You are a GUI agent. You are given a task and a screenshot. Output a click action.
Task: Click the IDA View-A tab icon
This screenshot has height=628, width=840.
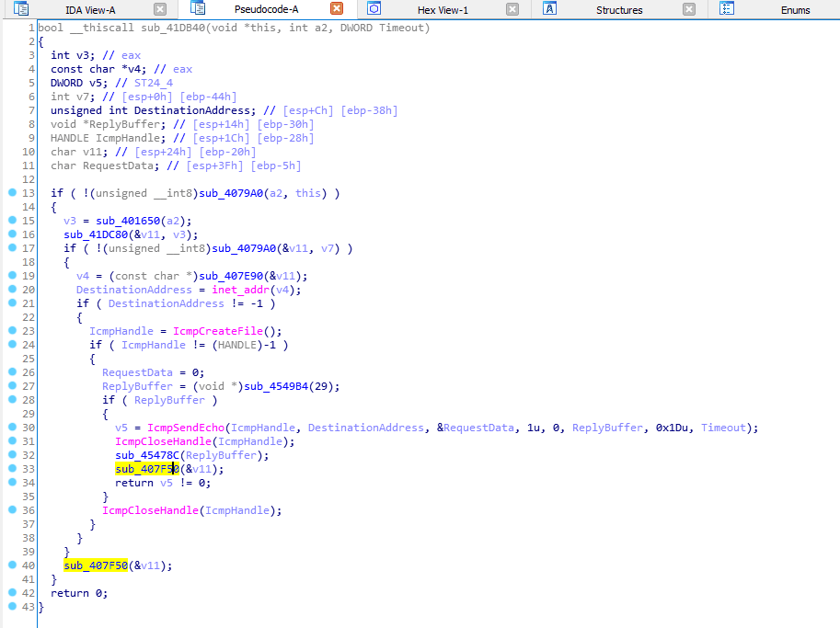[21, 8]
